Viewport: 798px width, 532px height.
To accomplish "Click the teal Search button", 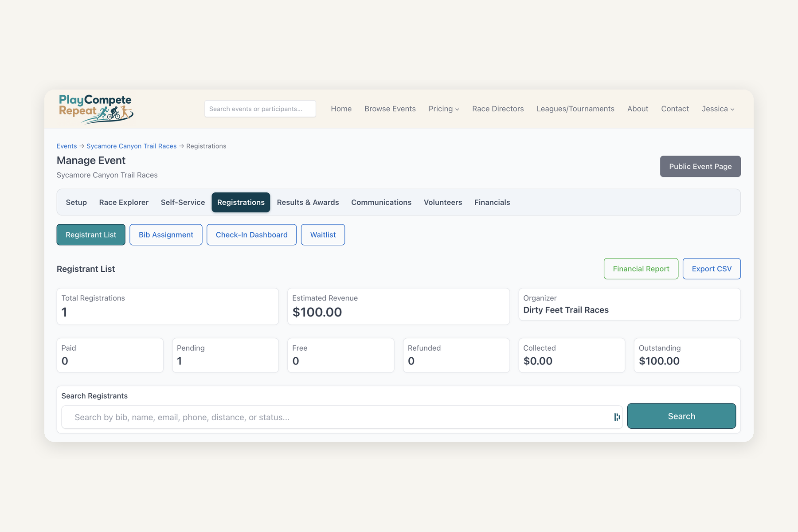I will point(681,416).
